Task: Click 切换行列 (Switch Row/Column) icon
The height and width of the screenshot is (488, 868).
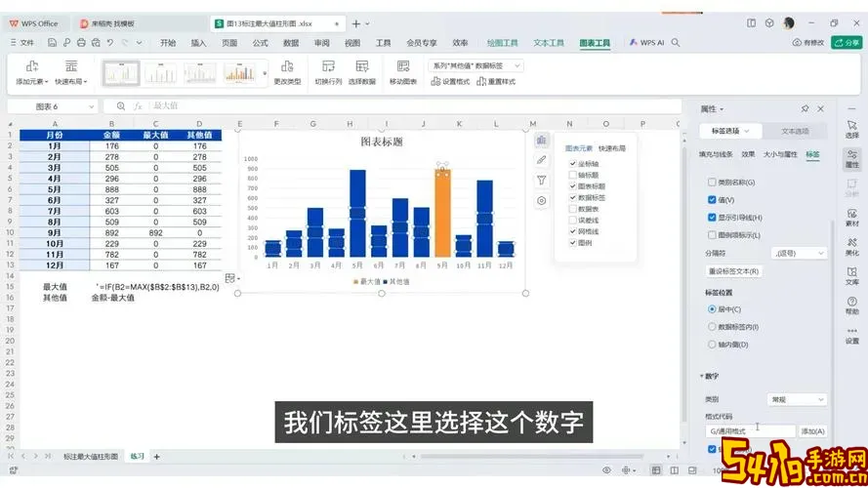Action: coord(328,72)
